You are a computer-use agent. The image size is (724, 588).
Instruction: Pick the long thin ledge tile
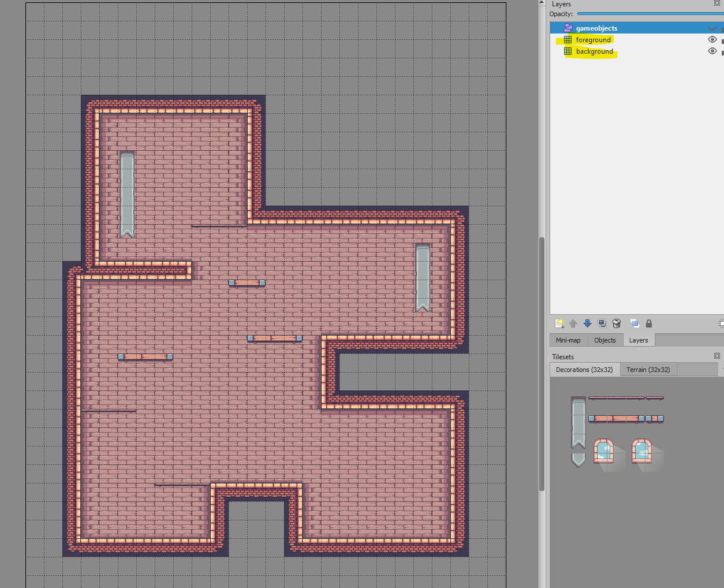click(616, 398)
